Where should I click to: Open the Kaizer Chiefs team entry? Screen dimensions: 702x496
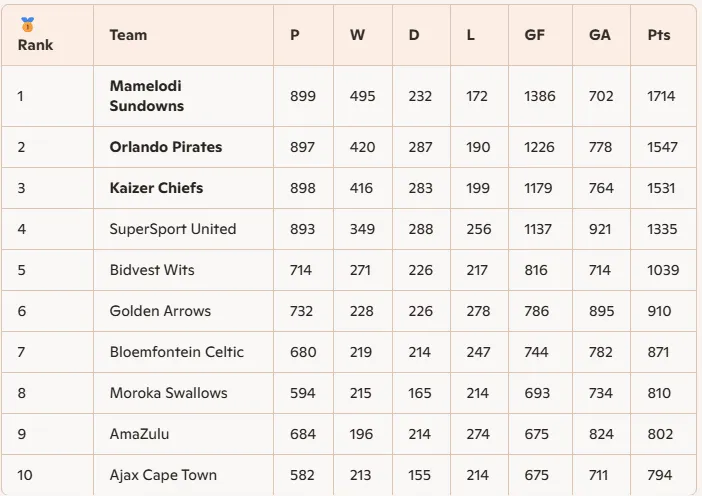click(156, 188)
